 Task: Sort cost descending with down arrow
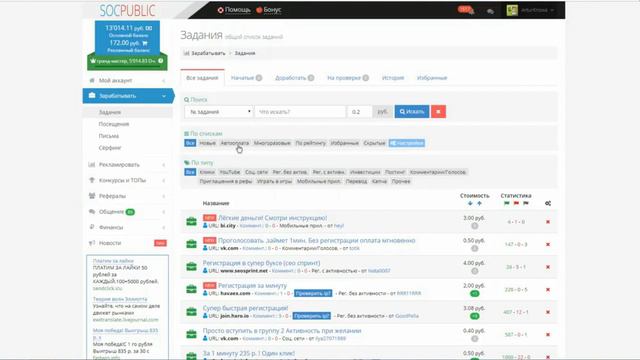tap(470, 203)
